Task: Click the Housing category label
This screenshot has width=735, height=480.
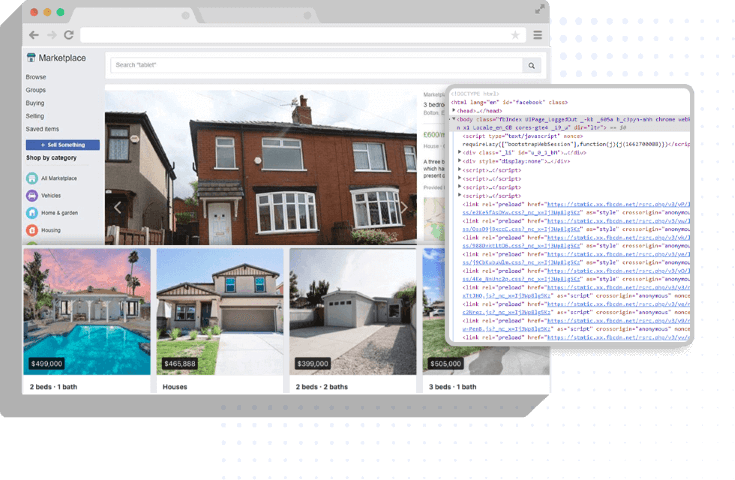Action: [x=51, y=230]
